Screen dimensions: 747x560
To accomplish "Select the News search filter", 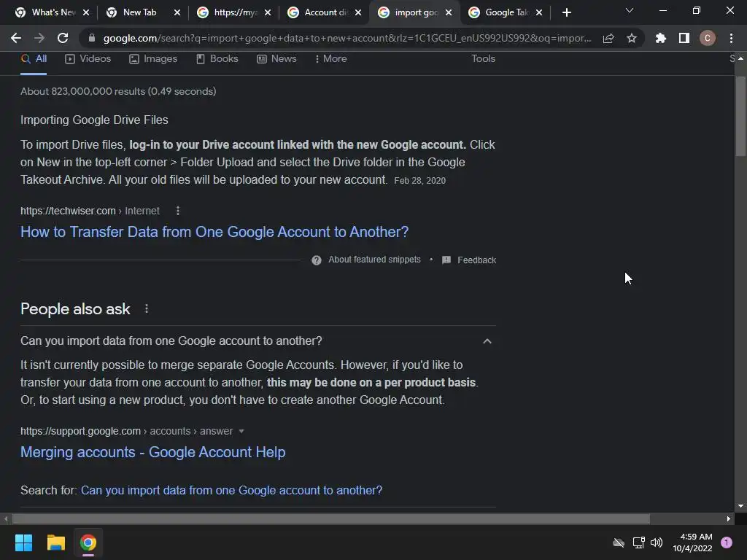I will tap(276, 58).
